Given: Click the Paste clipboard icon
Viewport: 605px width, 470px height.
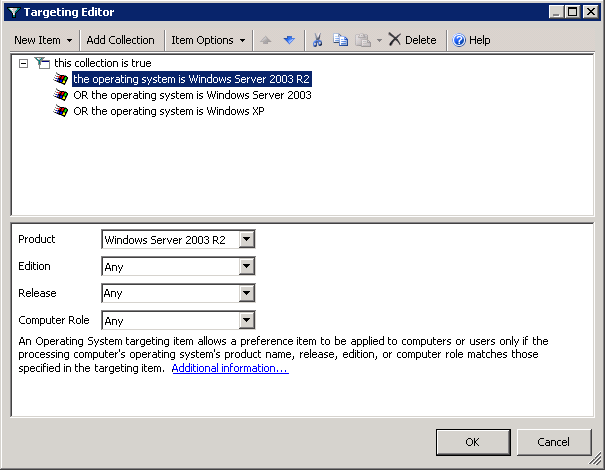Looking at the screenshot, I should [x=363, y=40].
